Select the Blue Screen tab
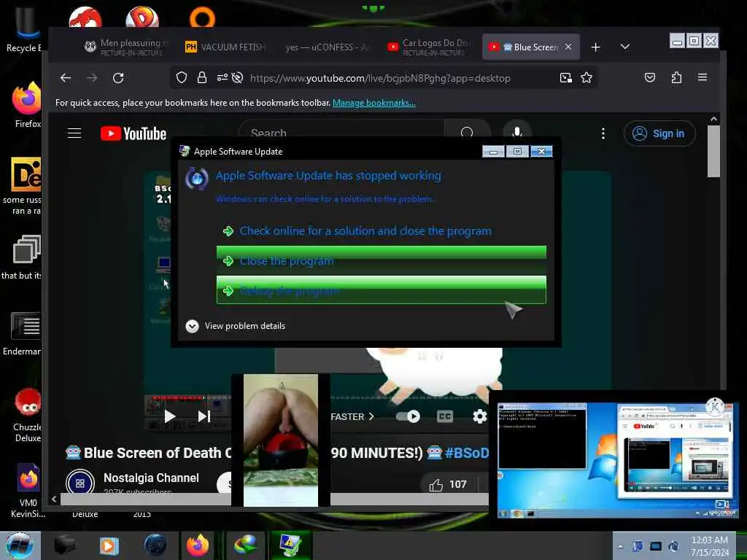Screen dimensions: 747x560 531,47
